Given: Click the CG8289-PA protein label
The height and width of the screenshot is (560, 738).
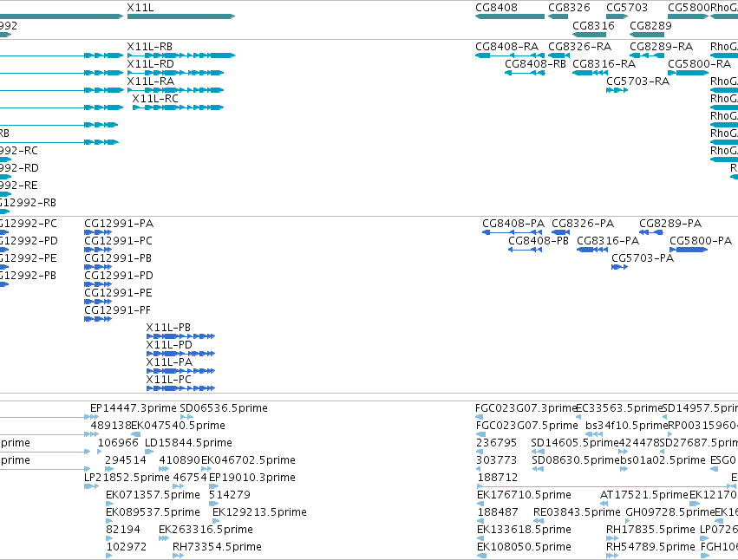Looking at the screenshot, I should [670, 224].
